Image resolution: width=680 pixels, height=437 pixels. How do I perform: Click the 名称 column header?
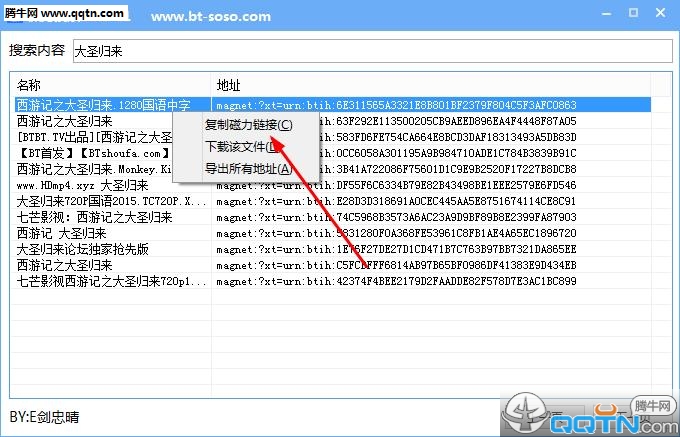111,85
